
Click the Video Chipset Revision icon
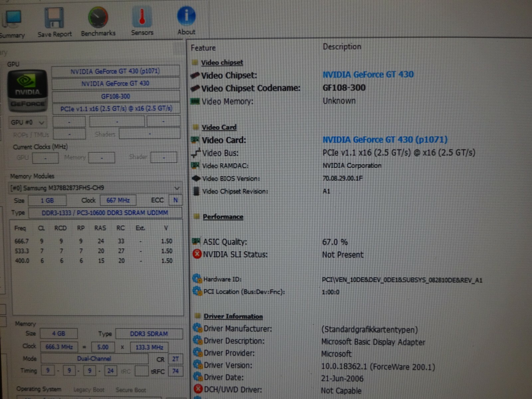tap(196, 191)
